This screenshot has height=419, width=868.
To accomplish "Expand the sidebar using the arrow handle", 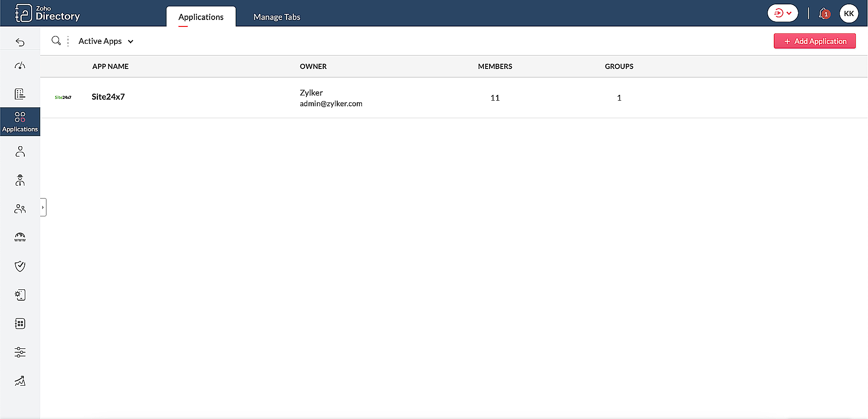I will click(43, 207).
